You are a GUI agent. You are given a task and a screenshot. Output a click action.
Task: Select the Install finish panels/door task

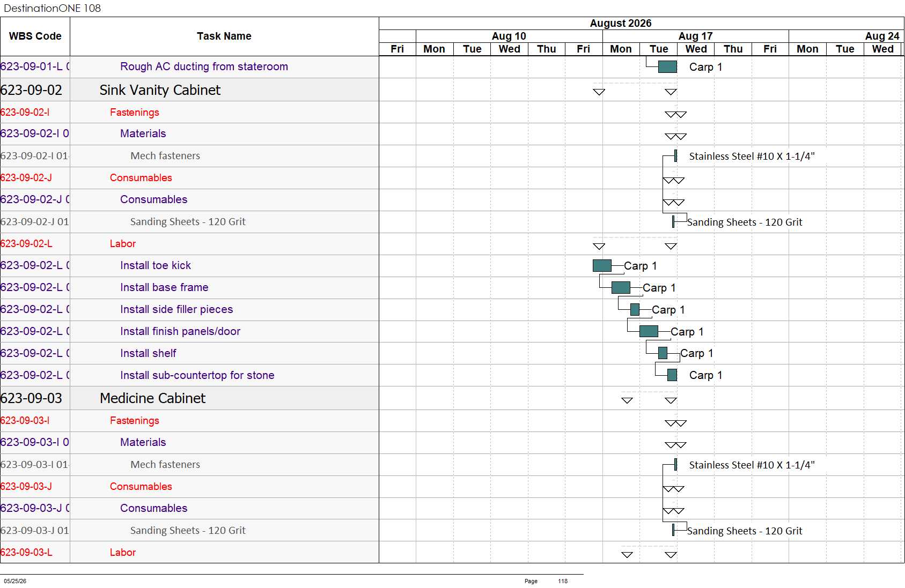(180, 331)
